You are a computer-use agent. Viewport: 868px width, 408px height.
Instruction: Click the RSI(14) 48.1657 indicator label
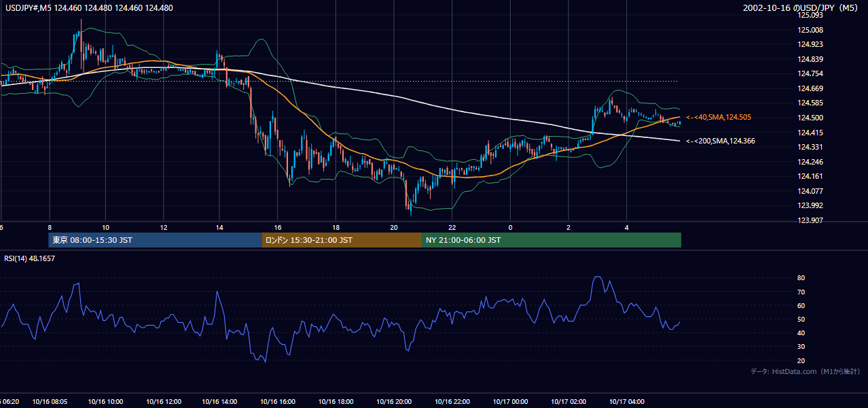[30, 258]
